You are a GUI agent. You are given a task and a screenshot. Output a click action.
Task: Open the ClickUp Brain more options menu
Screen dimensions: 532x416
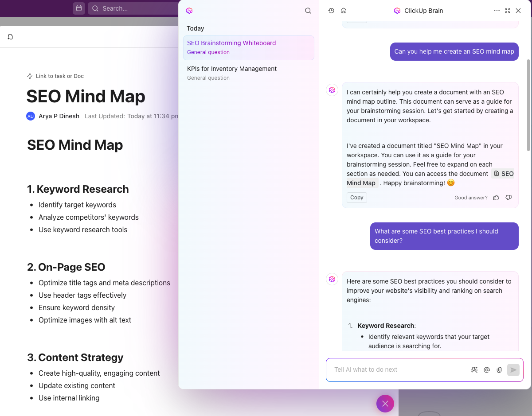[x=497, y=10]
